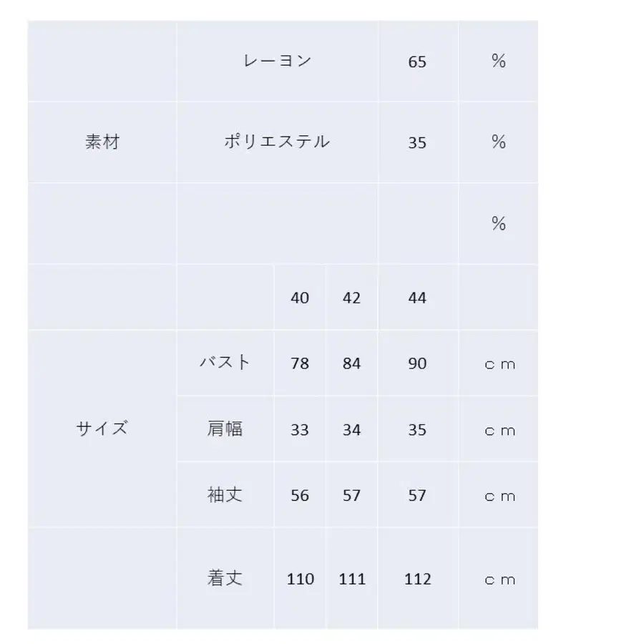The image size is (644, 644).
Task: Select the サイズ section header cell
Action: point(102,429)
